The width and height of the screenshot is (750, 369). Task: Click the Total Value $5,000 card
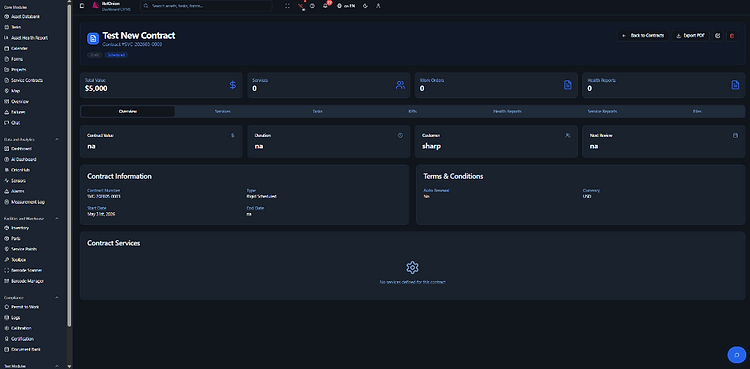[161, 85]
